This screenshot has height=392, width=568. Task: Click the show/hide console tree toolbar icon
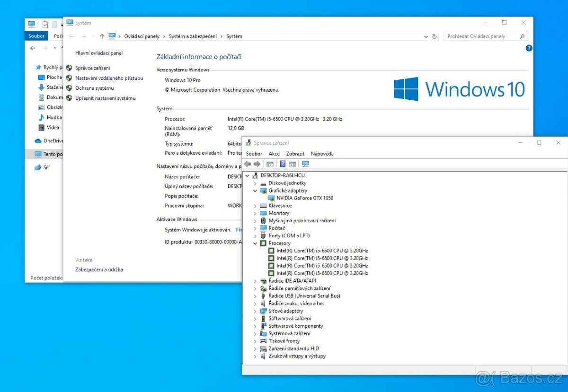click(270, 164)
